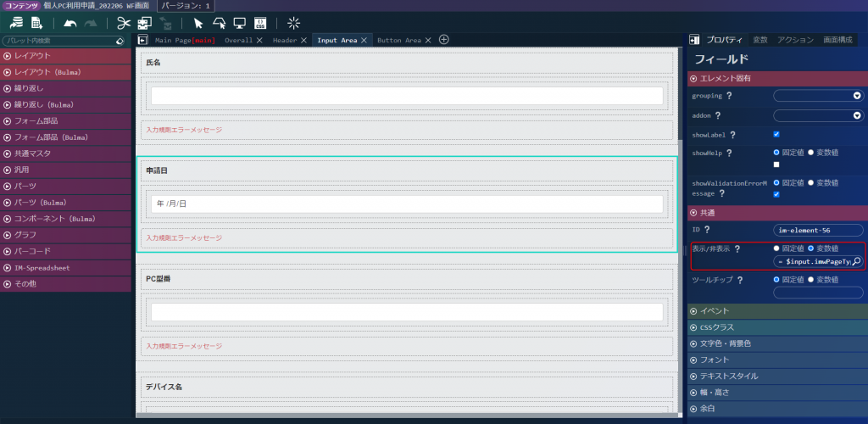Click the magnifier next to $input variable field
868x424 pixels.
[x=856, y=261]
